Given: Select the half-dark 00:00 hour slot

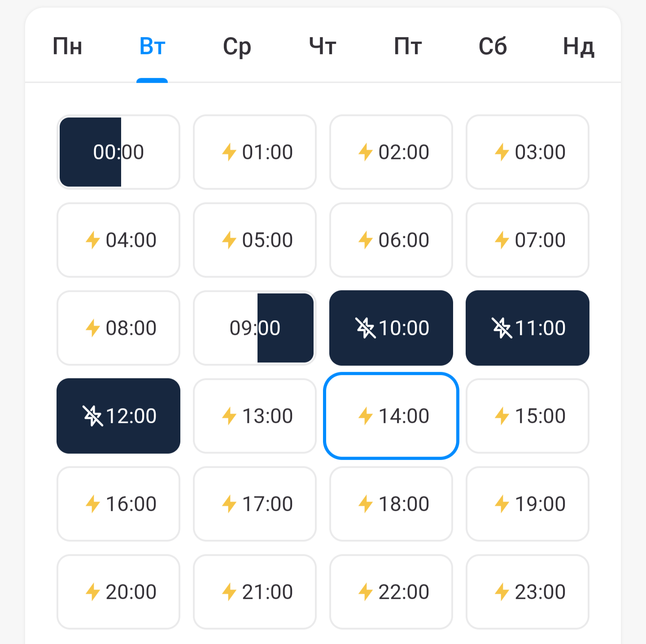Looking at the screenshot, I should point(118,152).
